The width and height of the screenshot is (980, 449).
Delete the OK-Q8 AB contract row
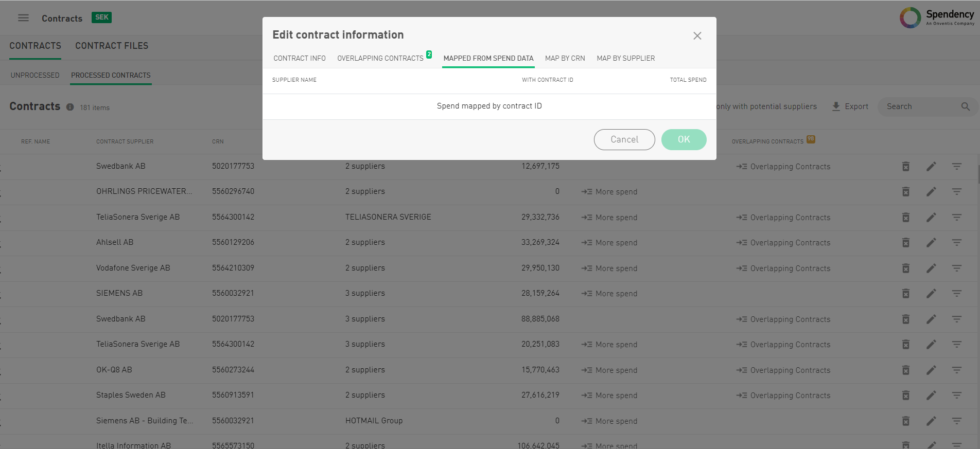(905, 370)
